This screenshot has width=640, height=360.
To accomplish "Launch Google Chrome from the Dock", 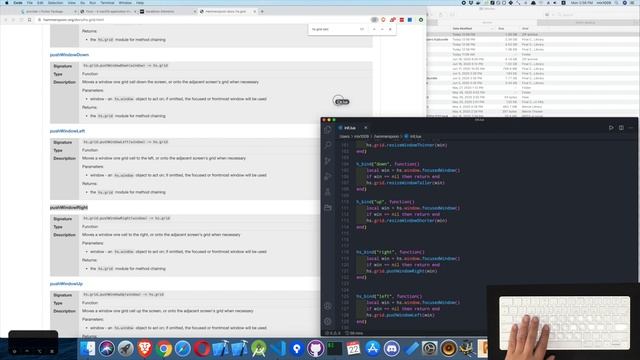I will coord(164,349).
